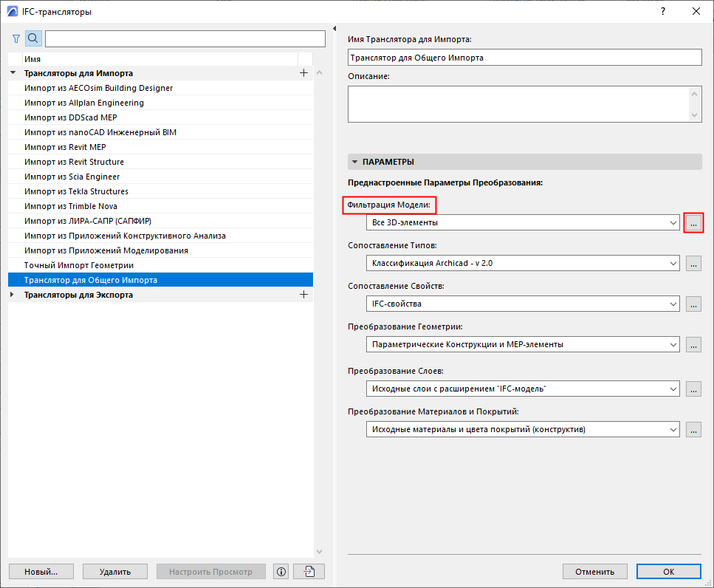The height and width of the screenshot is (588, 714).
Task: Select Импорт из DDScad MEP
Action: 160,117
